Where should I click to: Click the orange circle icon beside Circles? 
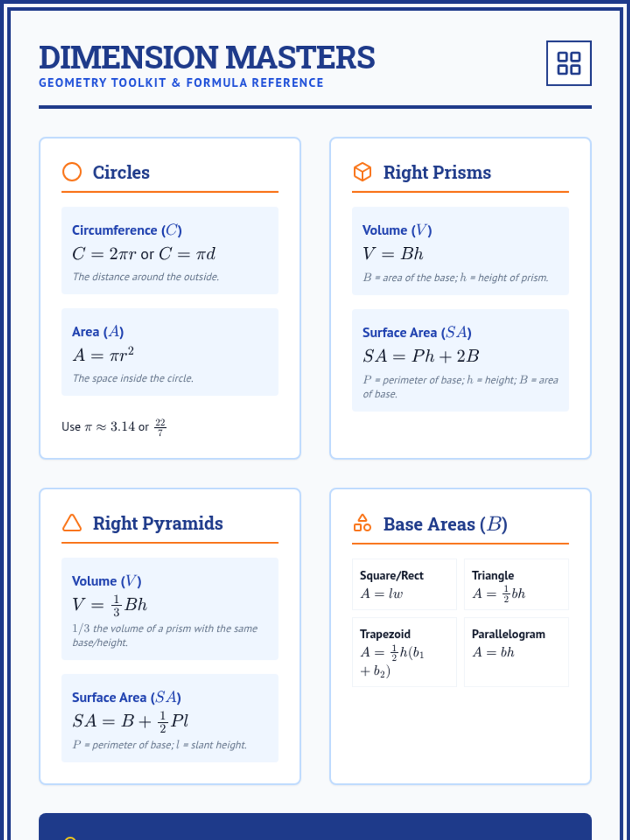[x=72, y=172]
